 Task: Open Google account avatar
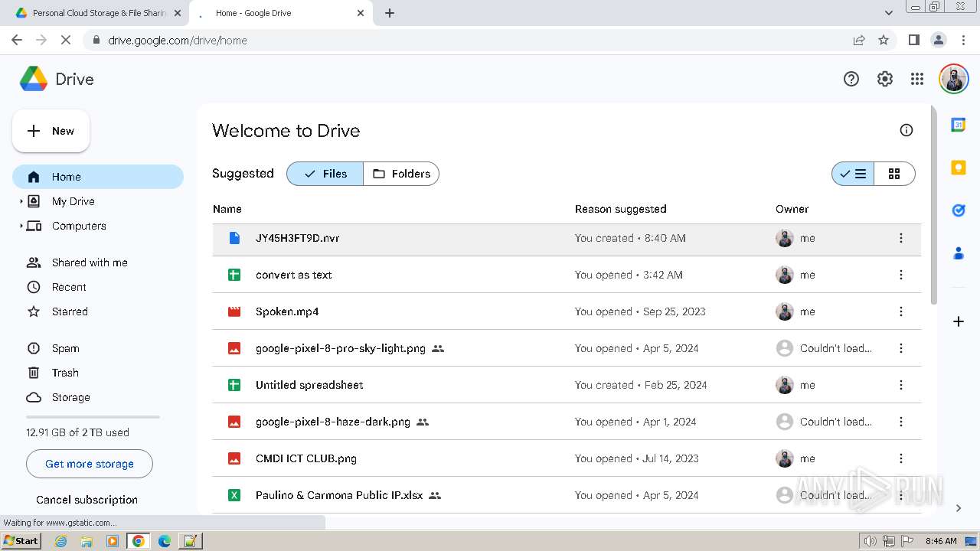point(954,79)
